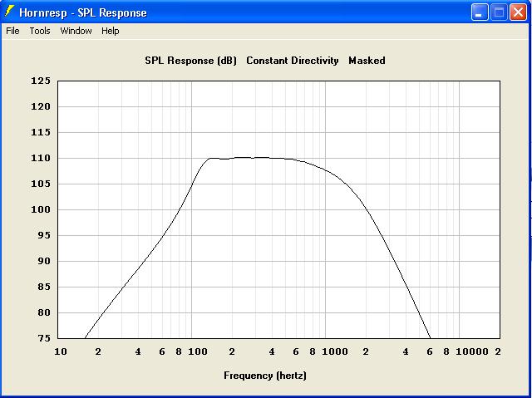The height and width of the screenshot is (398, 532).
Task: Click the 115 dB axis label
Action: 41,132
